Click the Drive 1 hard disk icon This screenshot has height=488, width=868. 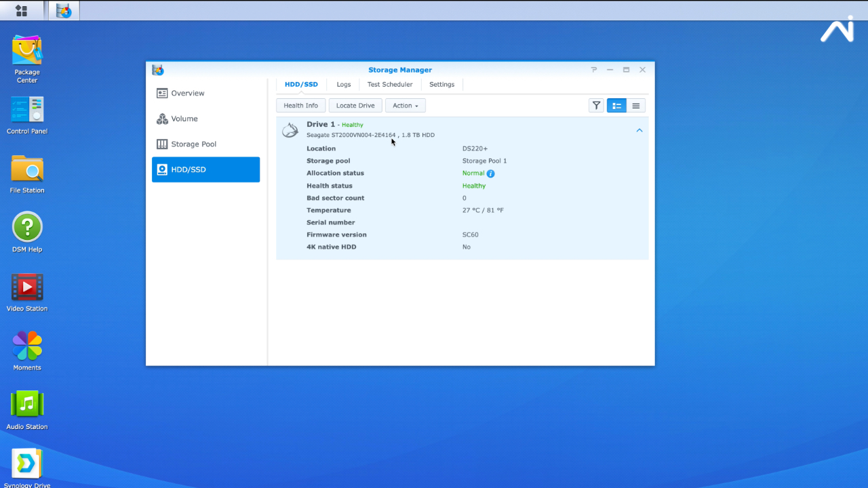click(x=290, y=130)
